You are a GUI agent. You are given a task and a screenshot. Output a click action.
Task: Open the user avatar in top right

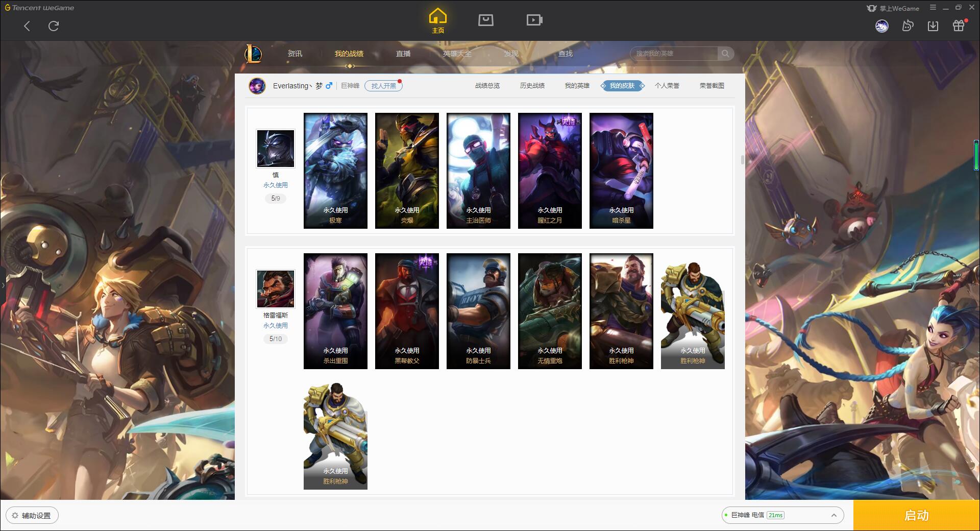881,26
